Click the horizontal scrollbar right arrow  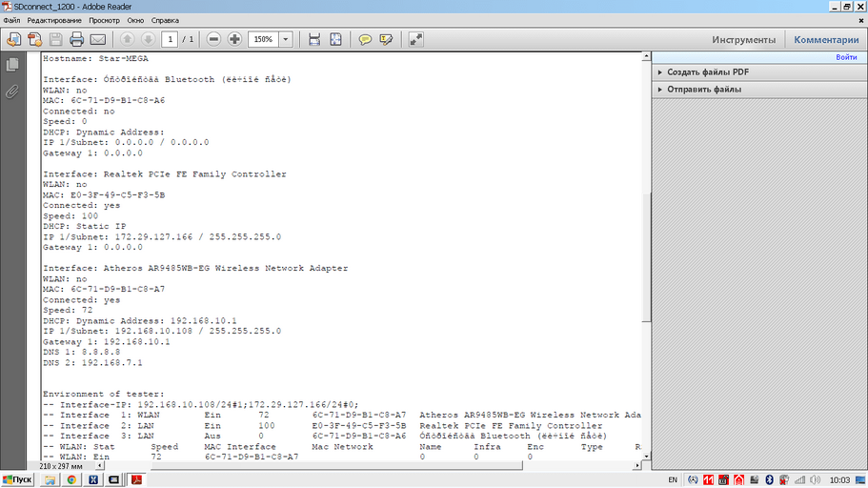coord(636,466)
